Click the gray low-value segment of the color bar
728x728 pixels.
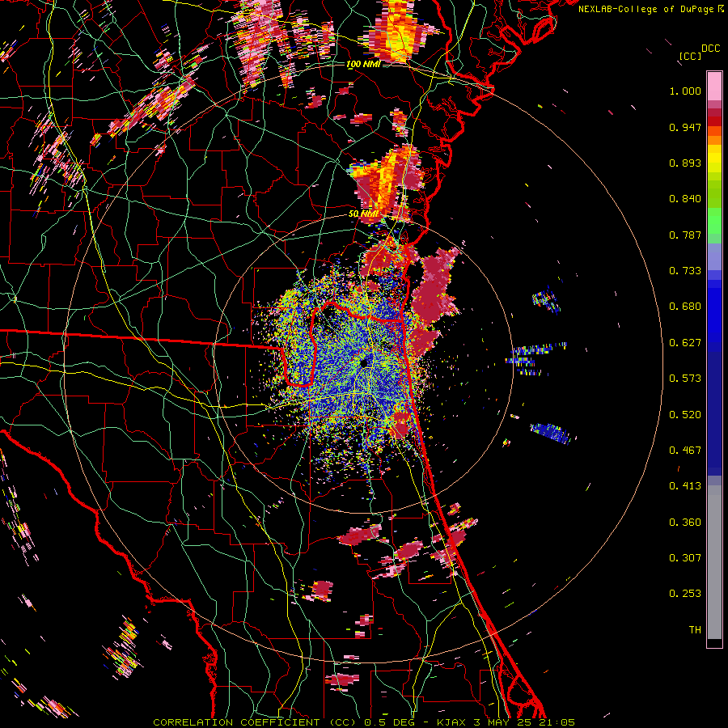[x=714, y=562]
